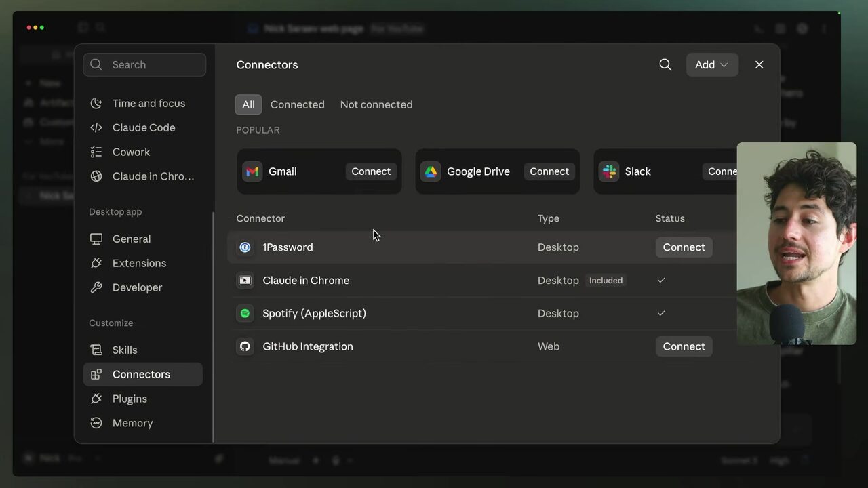The width and height of the screenshot is (868, 488).
Task: Open General desktop app settings
Action: coord(142,239)
